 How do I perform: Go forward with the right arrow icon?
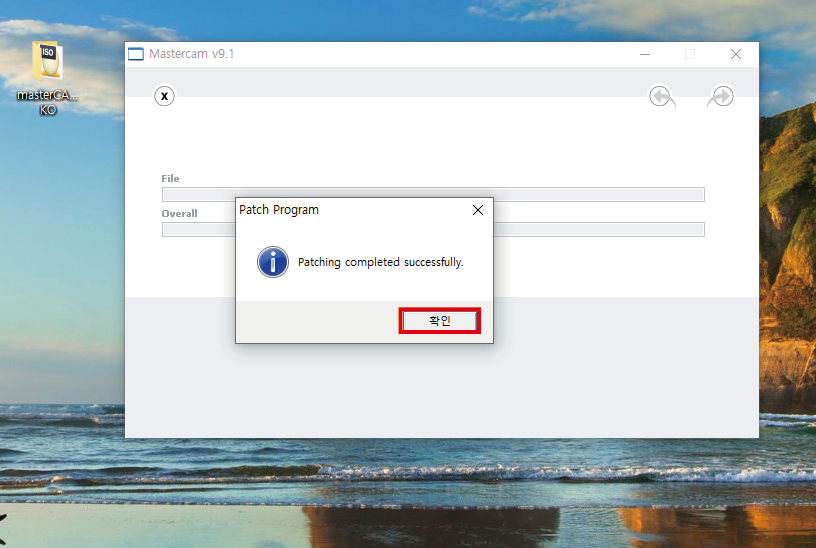(721, 96)
